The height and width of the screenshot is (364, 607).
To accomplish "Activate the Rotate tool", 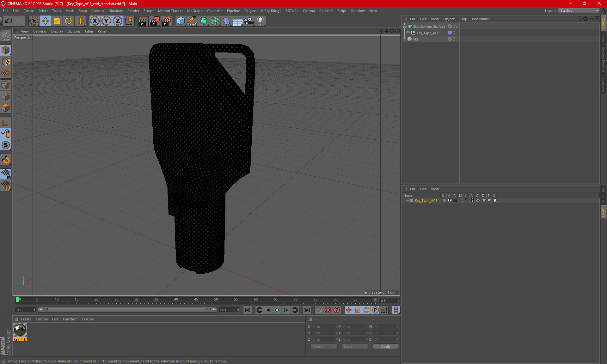I will [x=68, y=21].
